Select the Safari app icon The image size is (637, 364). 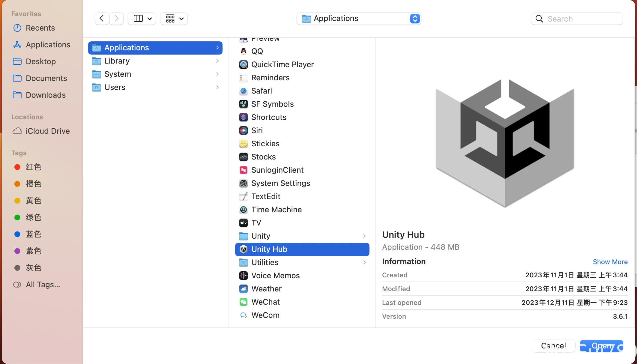click(x=244, y=91)
